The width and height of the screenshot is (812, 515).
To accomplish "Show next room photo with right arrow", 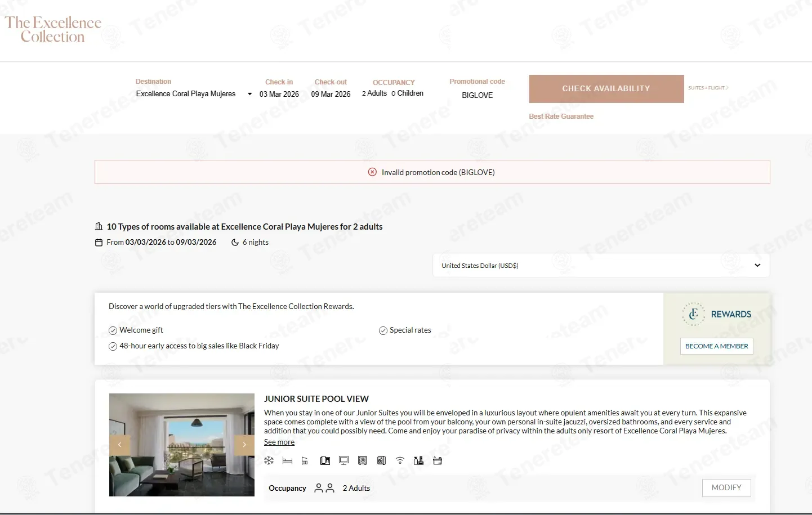I will [244, 445].
